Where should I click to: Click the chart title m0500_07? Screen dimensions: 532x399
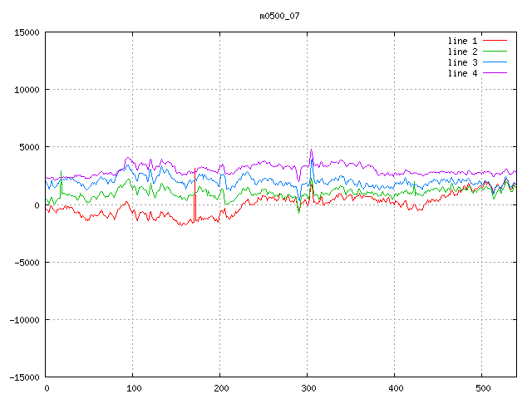coord(278,16)
